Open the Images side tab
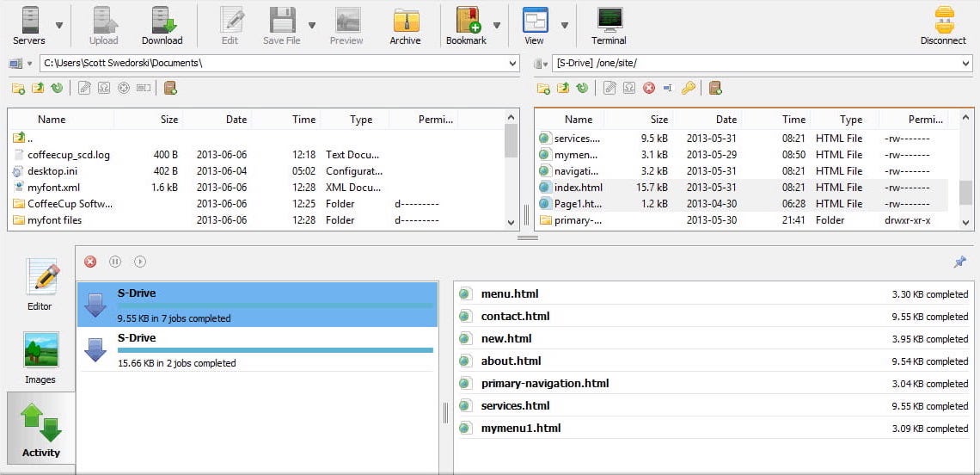Image resolution: width=980 pixels, height=475 pixels. click(40, 357)
